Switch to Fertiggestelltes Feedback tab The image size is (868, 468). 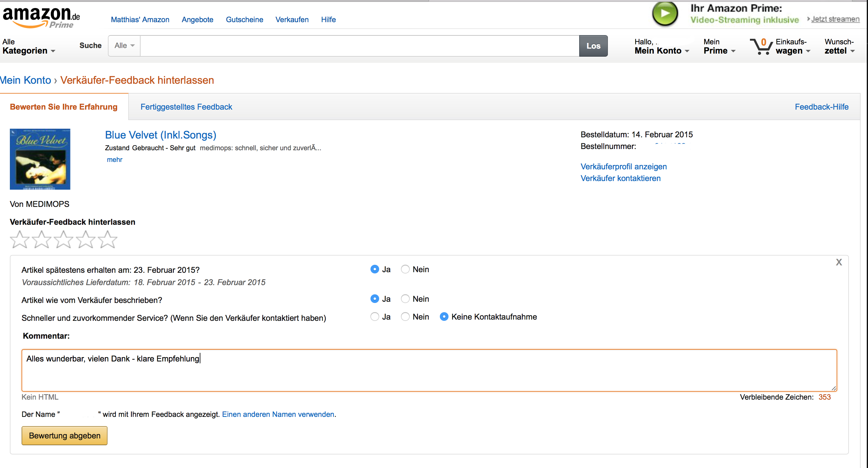click(x=186, y=107)
